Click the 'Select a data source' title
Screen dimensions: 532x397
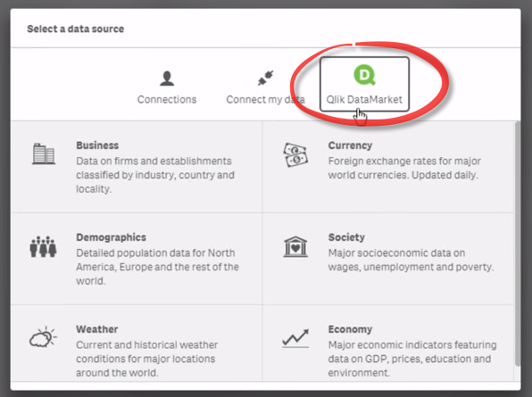pyautogui.click(x=76, y=29)
